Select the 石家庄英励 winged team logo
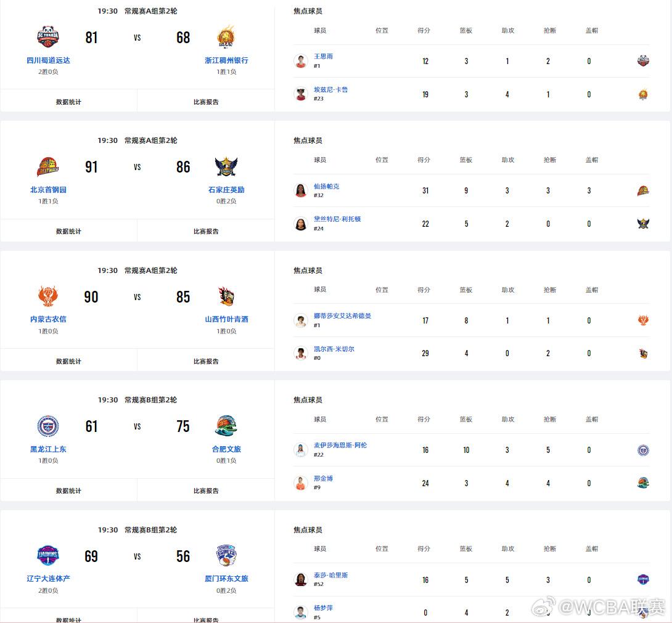This screenshot has height=623, width=672. (226, 166)
